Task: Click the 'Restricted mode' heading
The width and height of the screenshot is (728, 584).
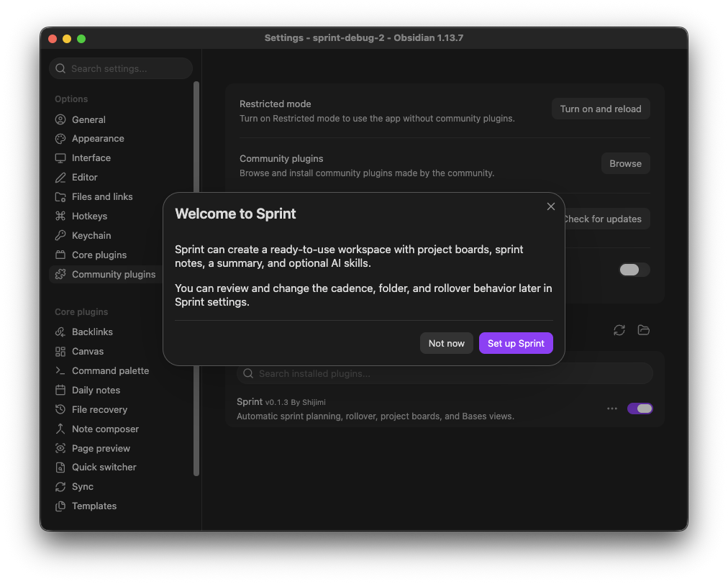Action: (276, 104)
